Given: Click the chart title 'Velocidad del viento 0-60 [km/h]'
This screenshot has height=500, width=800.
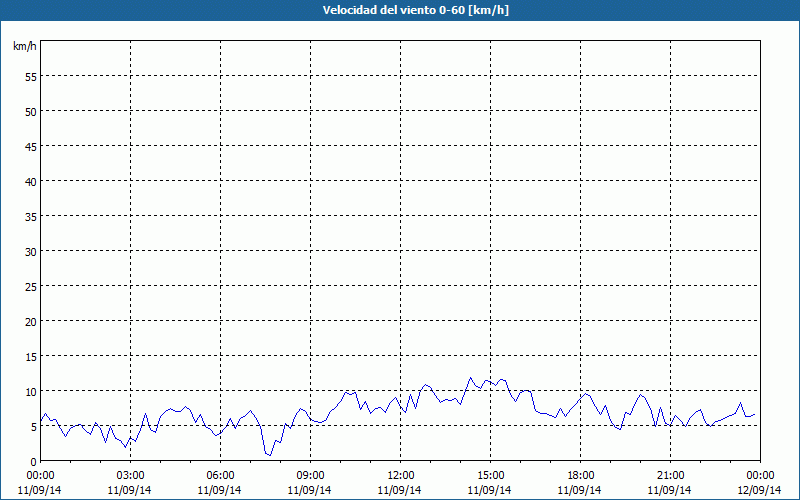Looking at the screenshot, I should point(415,10).
